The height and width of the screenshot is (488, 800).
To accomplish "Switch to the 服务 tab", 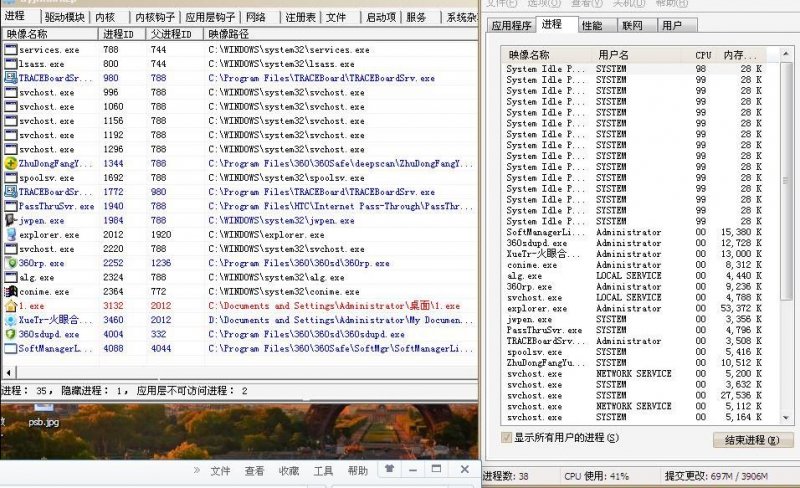I will pos(416,17).
